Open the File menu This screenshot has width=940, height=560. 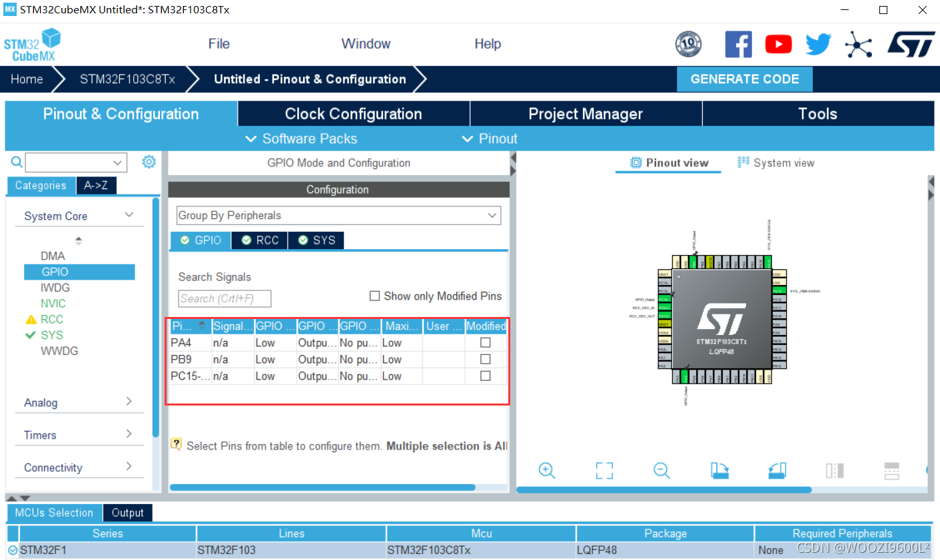click(x=219, y=44)
